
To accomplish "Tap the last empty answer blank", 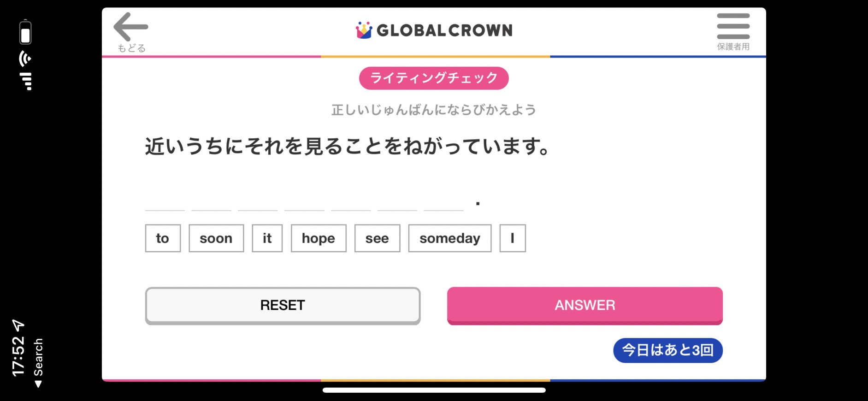I will pos(443,202).
